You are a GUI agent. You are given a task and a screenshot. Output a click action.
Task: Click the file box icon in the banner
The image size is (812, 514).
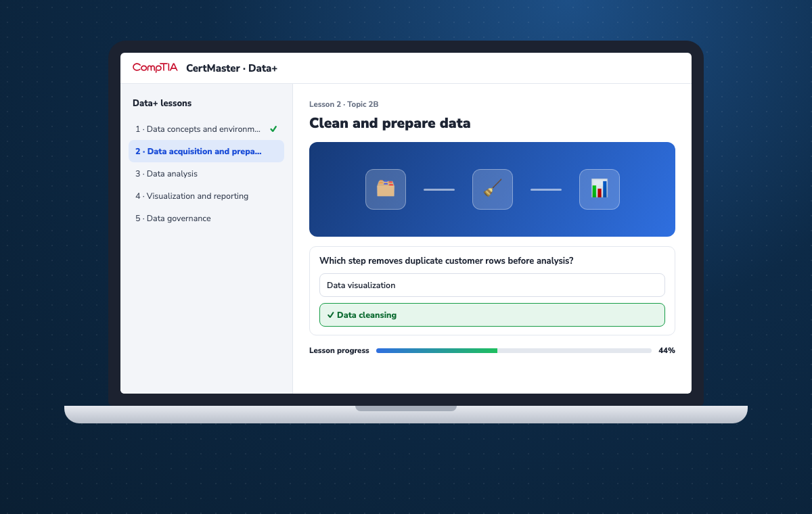386,189
